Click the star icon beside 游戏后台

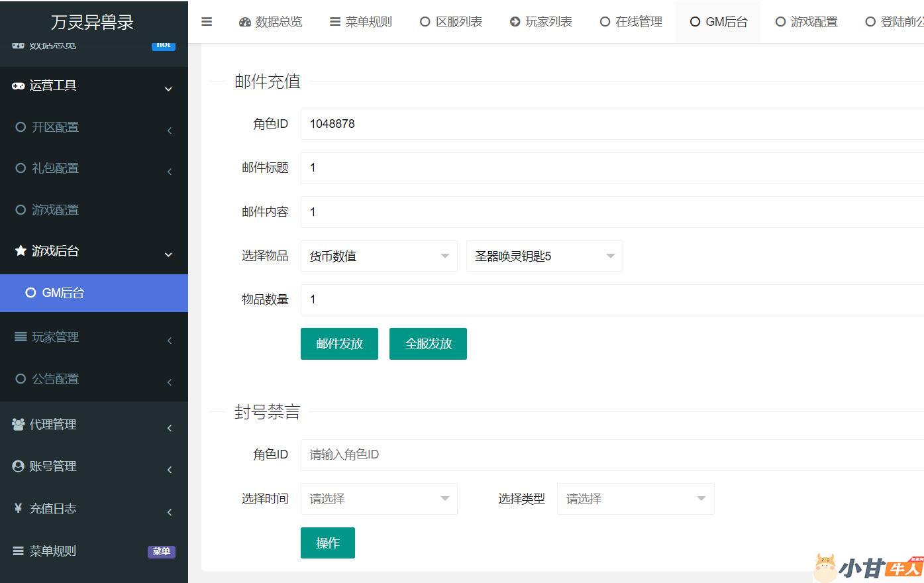pos(21,250)
